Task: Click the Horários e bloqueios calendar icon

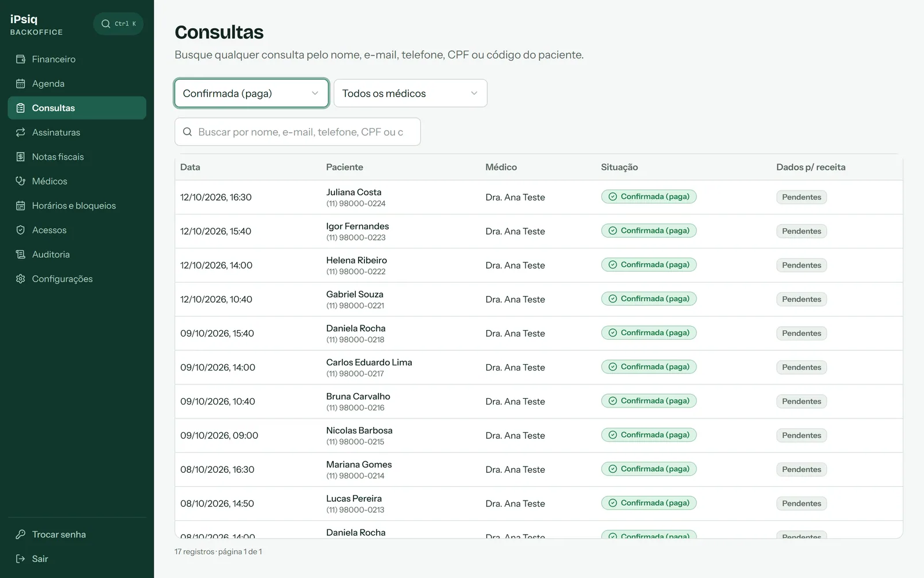Action: tap(21, 206)
